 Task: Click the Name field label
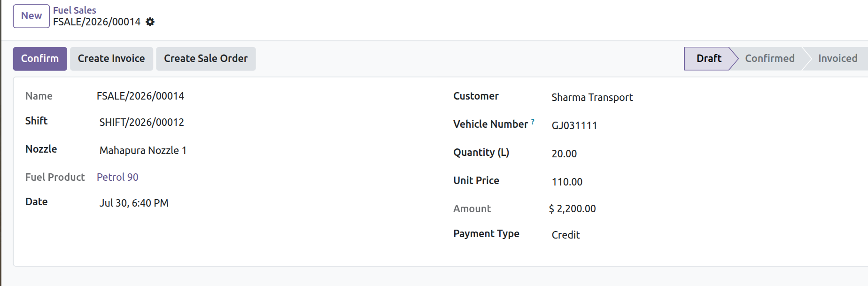(39, 96)
